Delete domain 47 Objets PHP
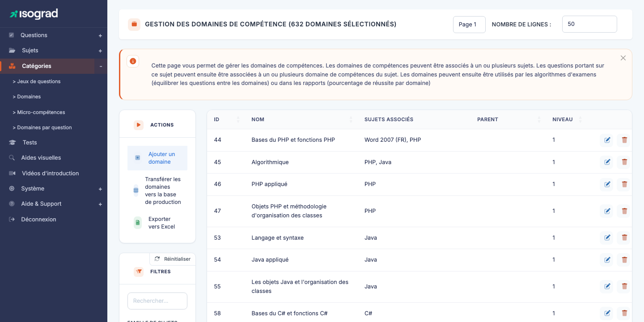 click(624, 211)
